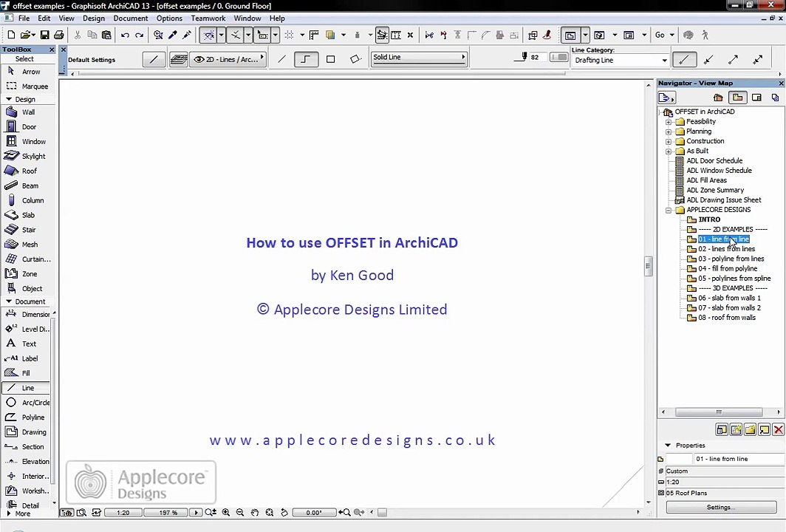Select the Door tool
The height and width of the screenshot is (532, 786).
click(27, 127)
